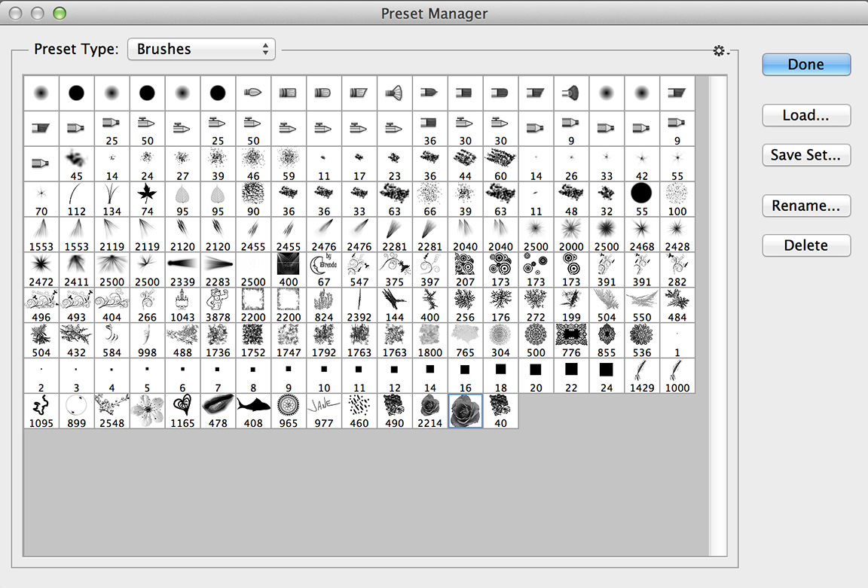Viewport: 868px width, 588px height.
Task: Select the snowman brush 3878
Action: coord(218,306)
